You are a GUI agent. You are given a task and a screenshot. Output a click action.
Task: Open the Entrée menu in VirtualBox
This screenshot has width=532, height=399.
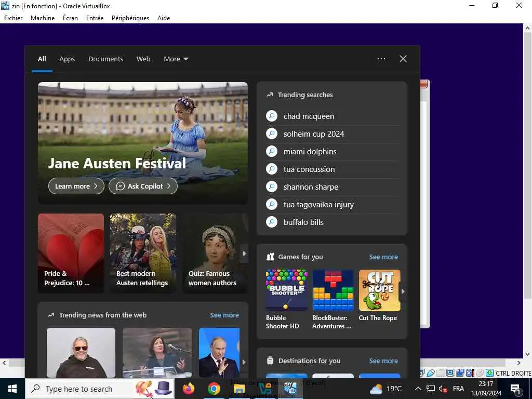click(95, 18)
